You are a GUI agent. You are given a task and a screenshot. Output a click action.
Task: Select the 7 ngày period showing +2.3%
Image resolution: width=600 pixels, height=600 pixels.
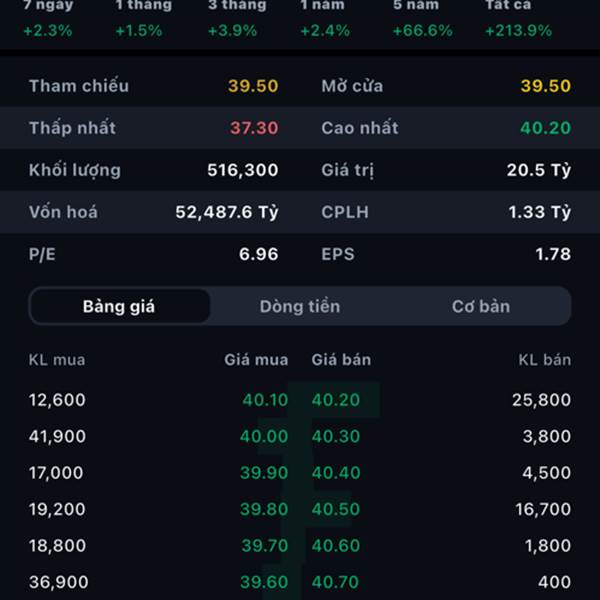48,18
